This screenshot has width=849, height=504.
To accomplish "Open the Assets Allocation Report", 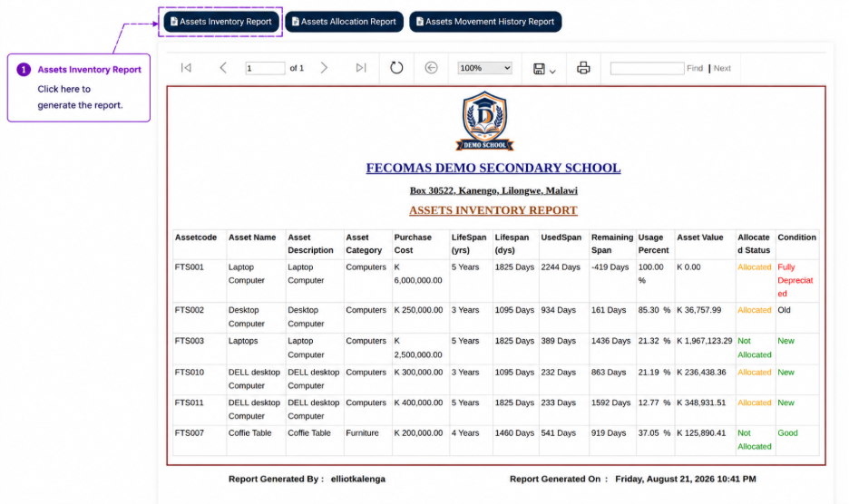I will pos(345,22).
